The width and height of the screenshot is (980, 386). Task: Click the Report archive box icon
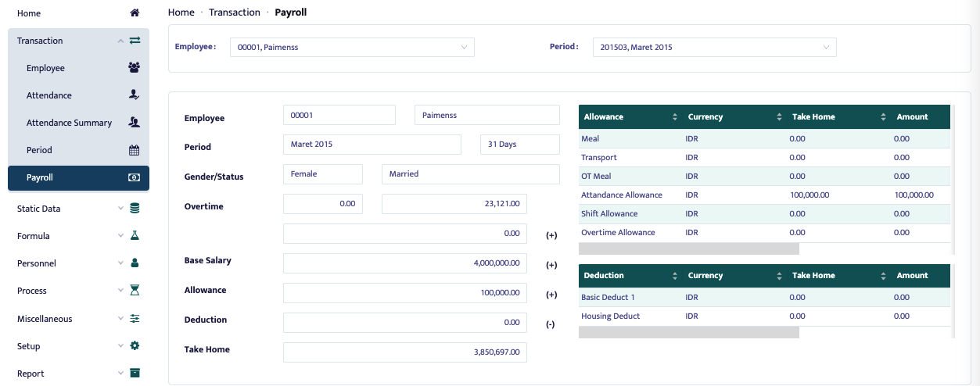(135, 373)
